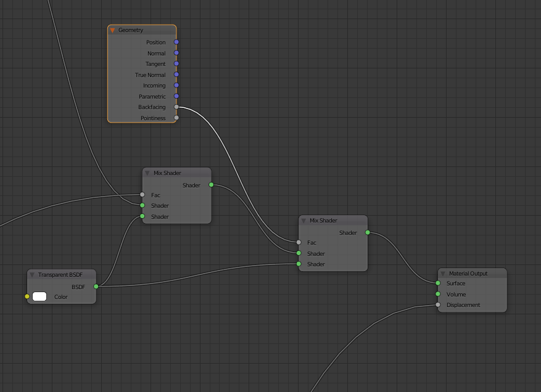This screenshot has width=541, height=392.
Task: Collapse the upper Mix Shader node
Action: coord(146,173)
